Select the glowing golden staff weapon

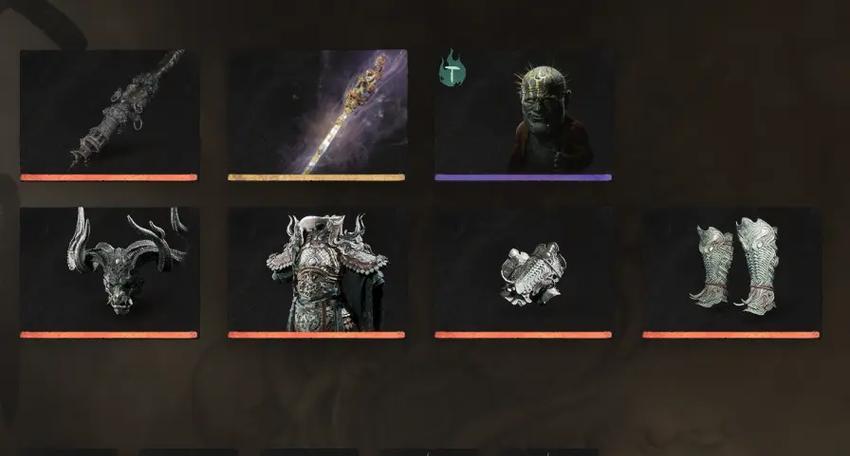click(x=317, y=111)
